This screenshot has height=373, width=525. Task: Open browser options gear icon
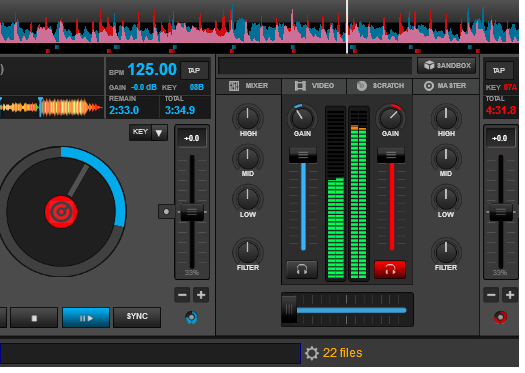click(312, 354)
